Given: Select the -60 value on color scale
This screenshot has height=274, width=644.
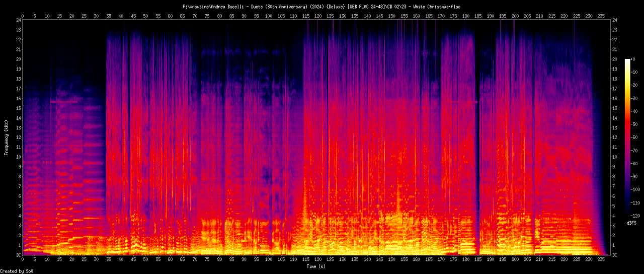Looking at the screenshot, I should tap(635, 138).
